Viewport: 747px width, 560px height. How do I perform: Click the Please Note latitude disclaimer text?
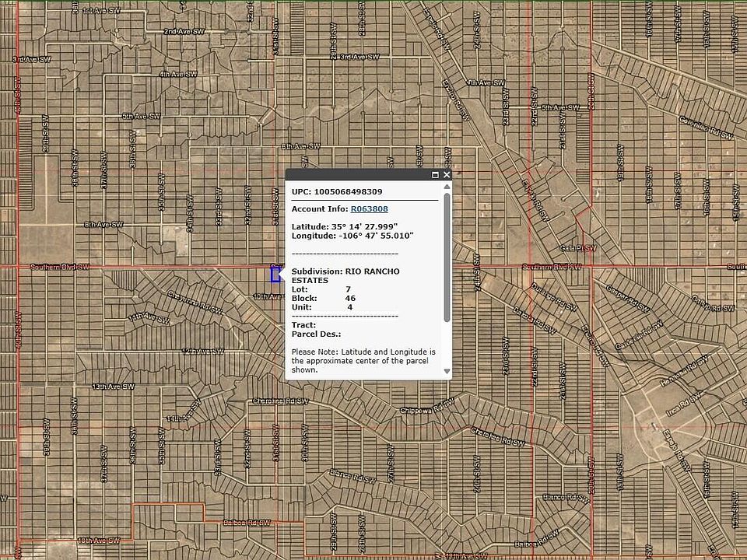363,361
